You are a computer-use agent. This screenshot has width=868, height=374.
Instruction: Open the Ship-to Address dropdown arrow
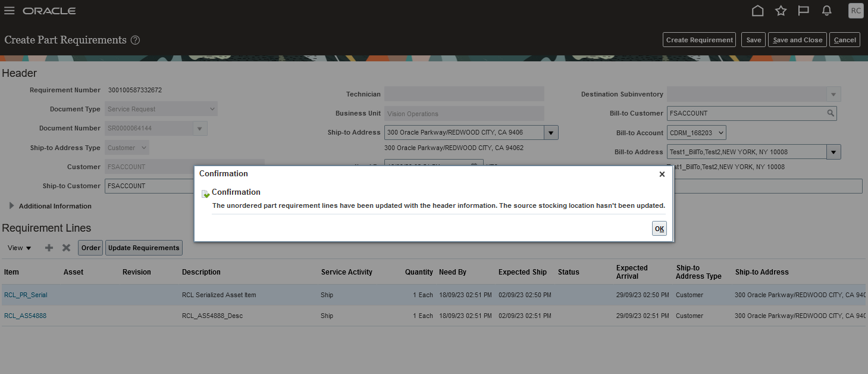[x=551, y=133]
